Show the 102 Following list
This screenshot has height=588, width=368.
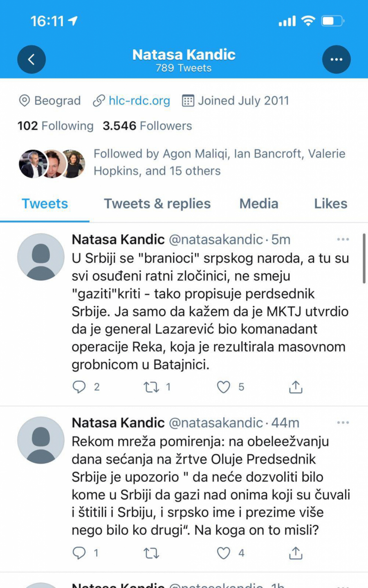pos(55,126)
